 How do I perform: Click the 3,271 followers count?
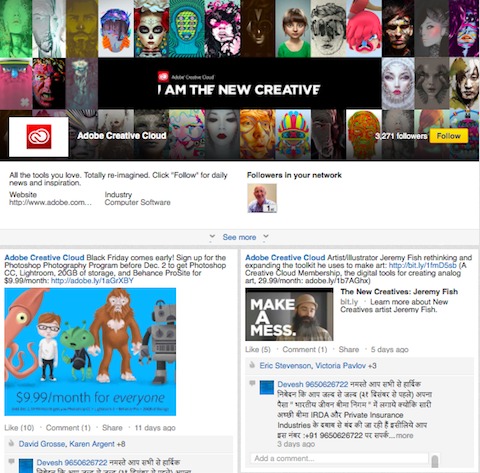tap(401, 136)
